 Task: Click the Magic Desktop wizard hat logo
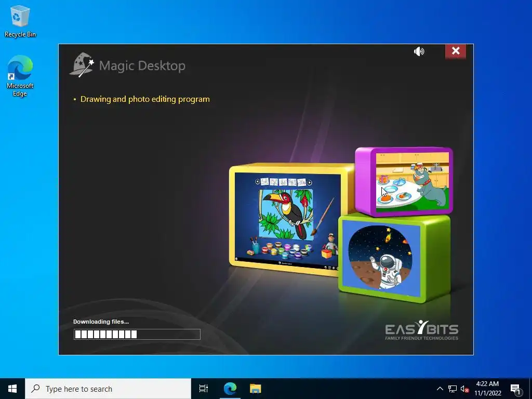82,64
